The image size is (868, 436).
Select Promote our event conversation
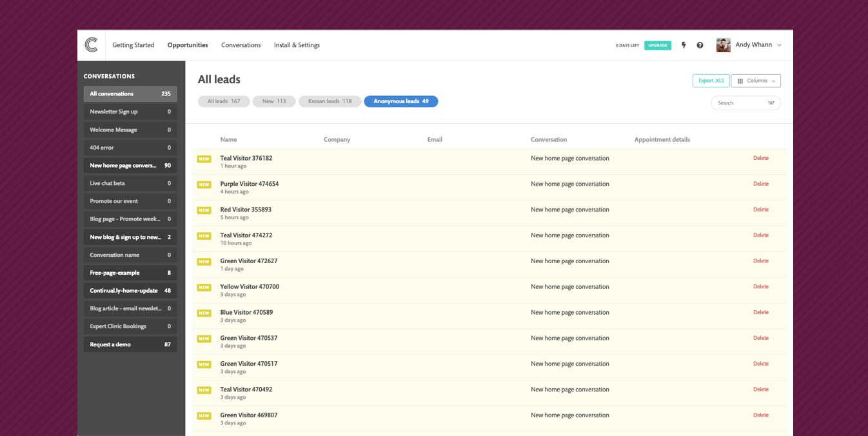pos(130,201)
